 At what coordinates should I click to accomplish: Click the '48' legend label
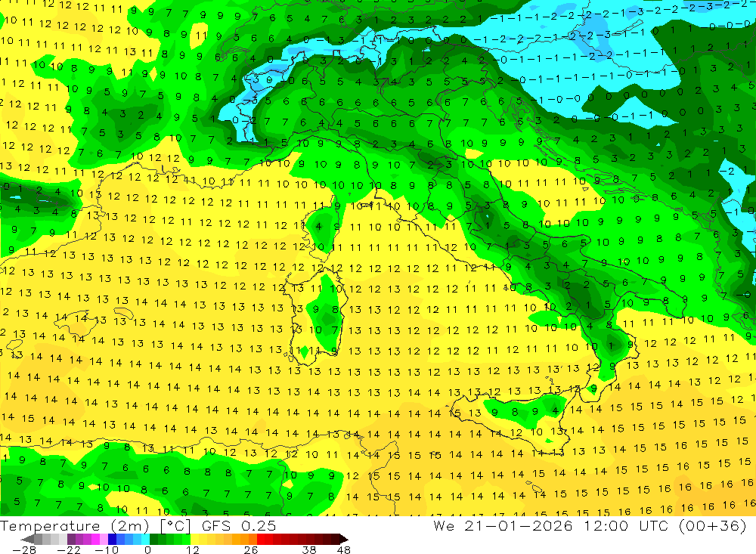pos(344,550)
